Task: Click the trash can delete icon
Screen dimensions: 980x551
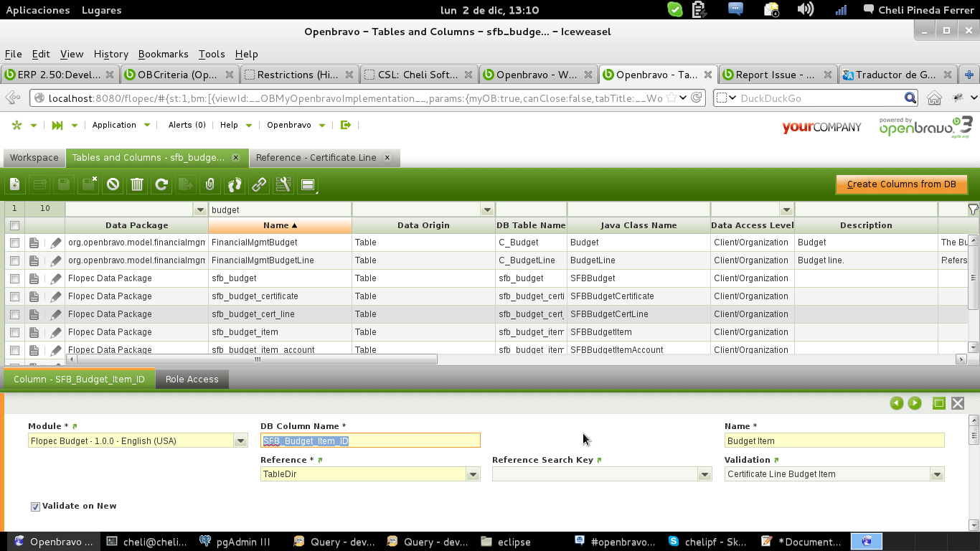Action: [x=137, y=185]
